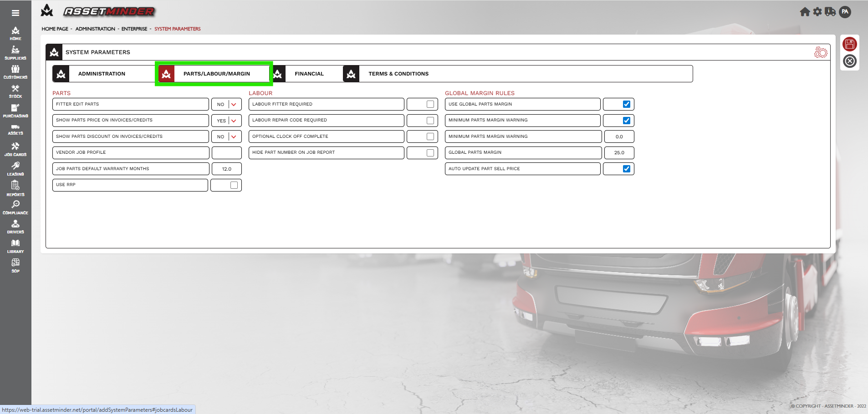The height and width of the screenshot is (414, 868).
Task: Open Show Parts Discount dropdown
Action: 234,136
